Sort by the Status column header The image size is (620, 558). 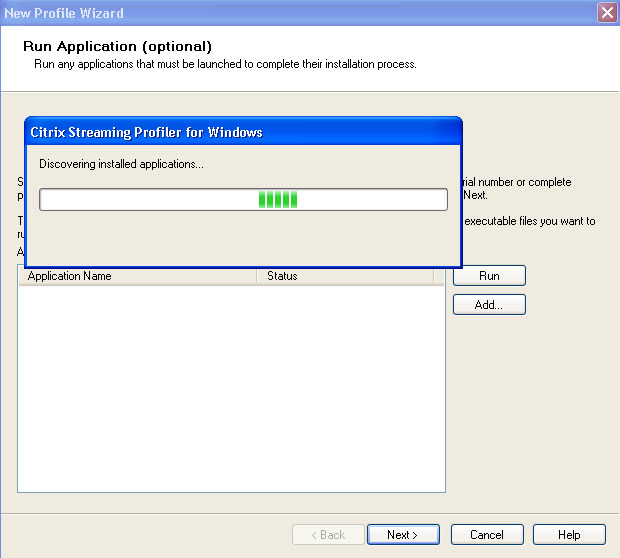pos(345,276)
